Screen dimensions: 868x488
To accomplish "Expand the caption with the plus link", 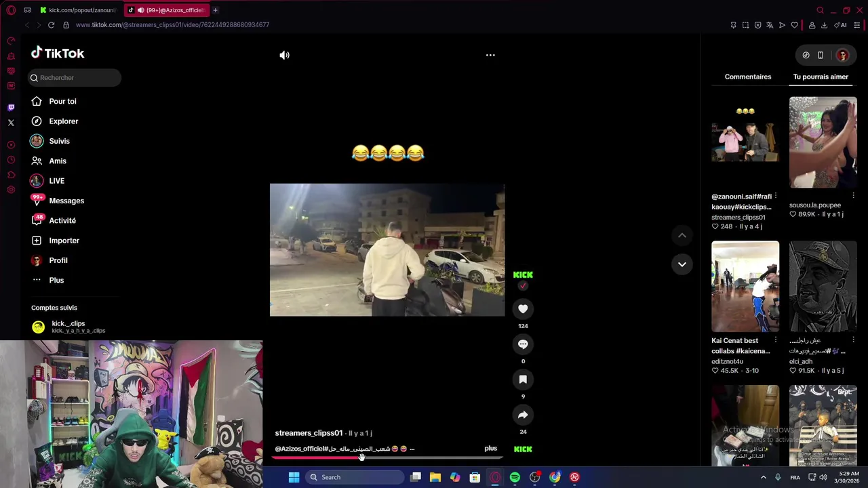I will pos(490,449).
